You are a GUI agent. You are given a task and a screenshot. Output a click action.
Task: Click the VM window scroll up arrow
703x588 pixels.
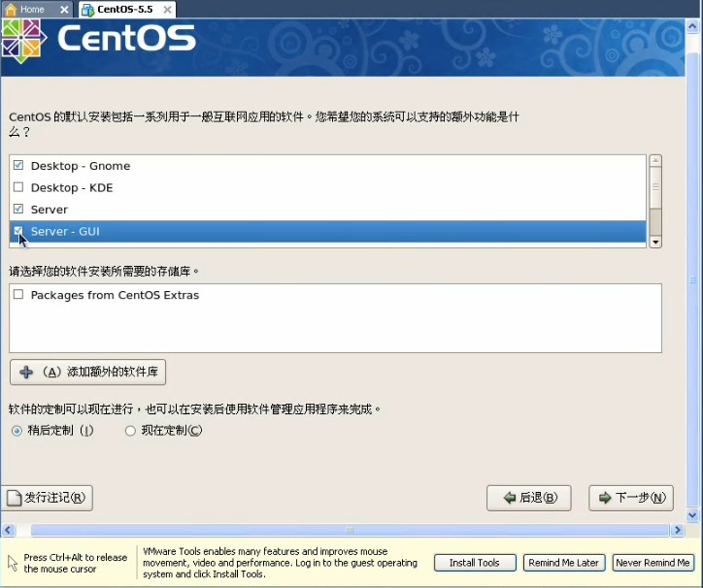click(691, 26)
